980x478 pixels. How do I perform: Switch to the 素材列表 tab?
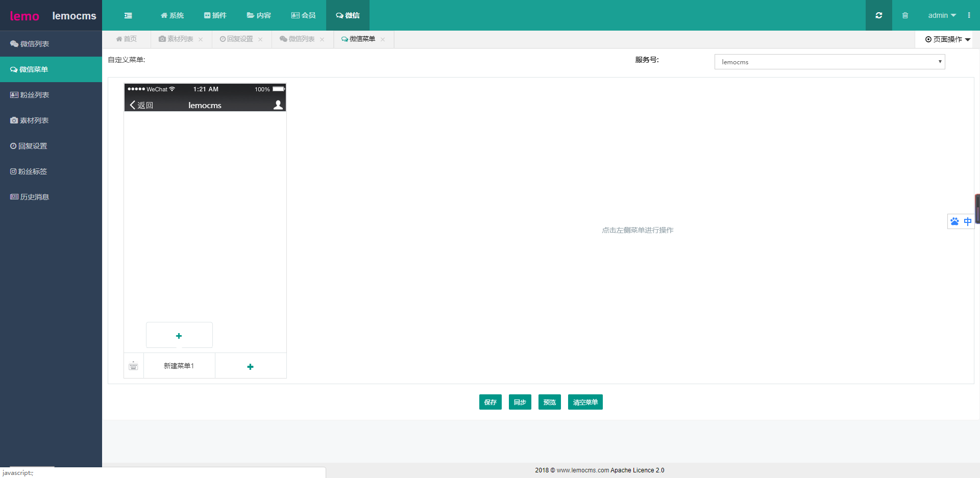tap(176, 39)
